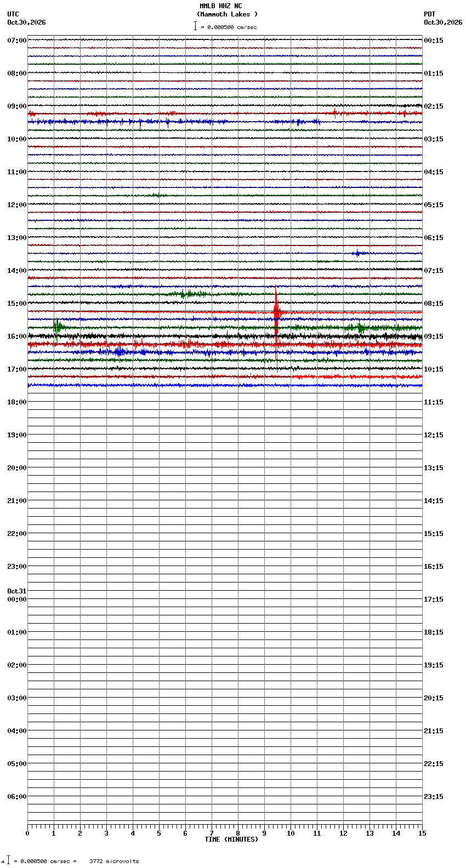
Task: Click the 00:15 PDT row label
Action: click(x=434, y=41)
